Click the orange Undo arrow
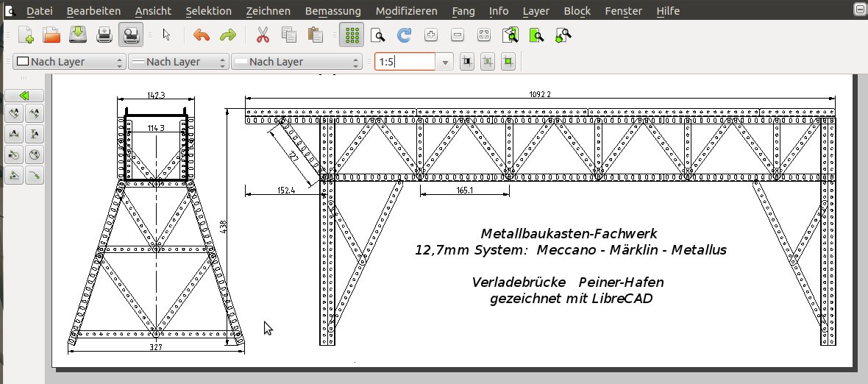The image size is (868, 384). pos(202,35)
